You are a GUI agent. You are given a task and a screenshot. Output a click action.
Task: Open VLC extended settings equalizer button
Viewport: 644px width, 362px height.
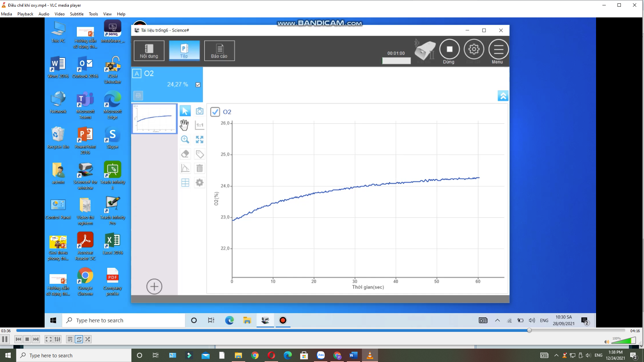coord(57,339)
